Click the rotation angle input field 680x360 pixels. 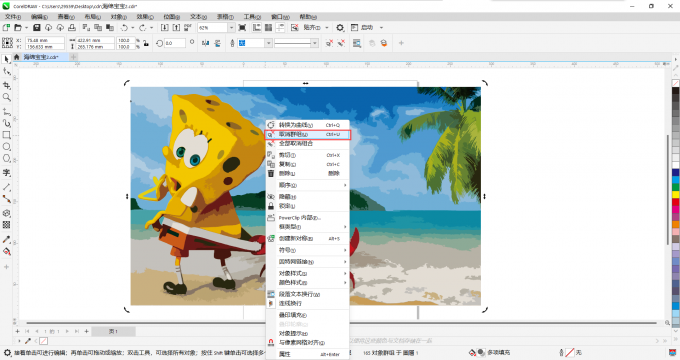pyautogui.click(x=175, y=43)
